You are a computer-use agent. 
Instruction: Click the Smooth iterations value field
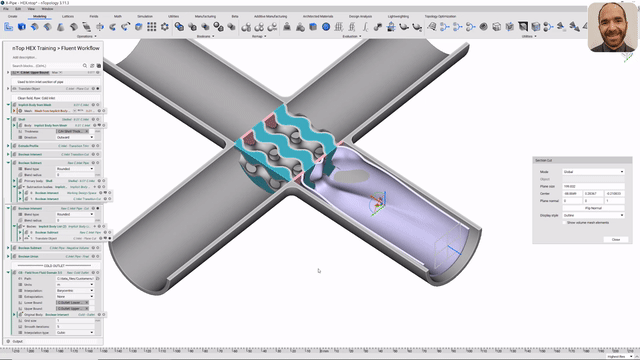tap(75, 327)
